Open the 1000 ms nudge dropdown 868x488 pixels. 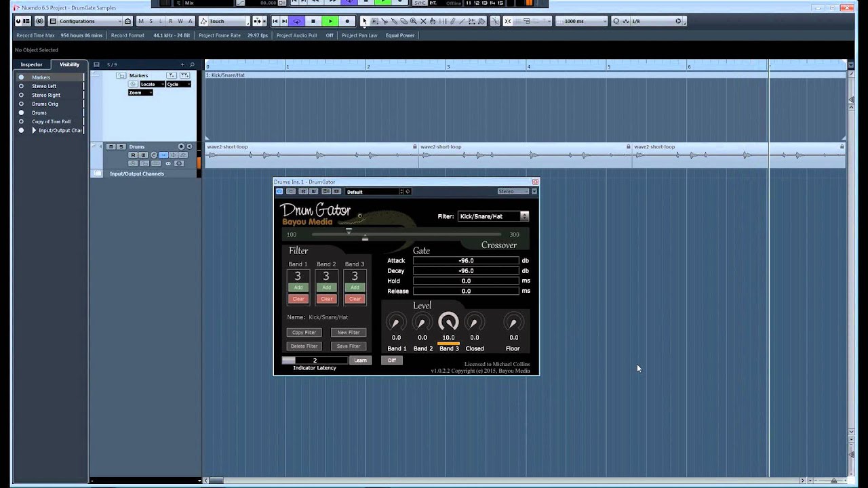click(581, 21)
